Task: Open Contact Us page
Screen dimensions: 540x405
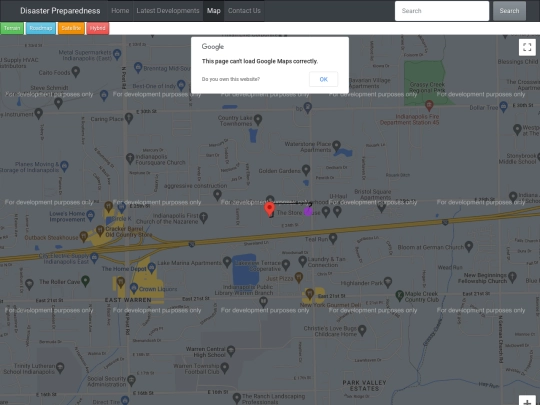Action: point(244,11)
